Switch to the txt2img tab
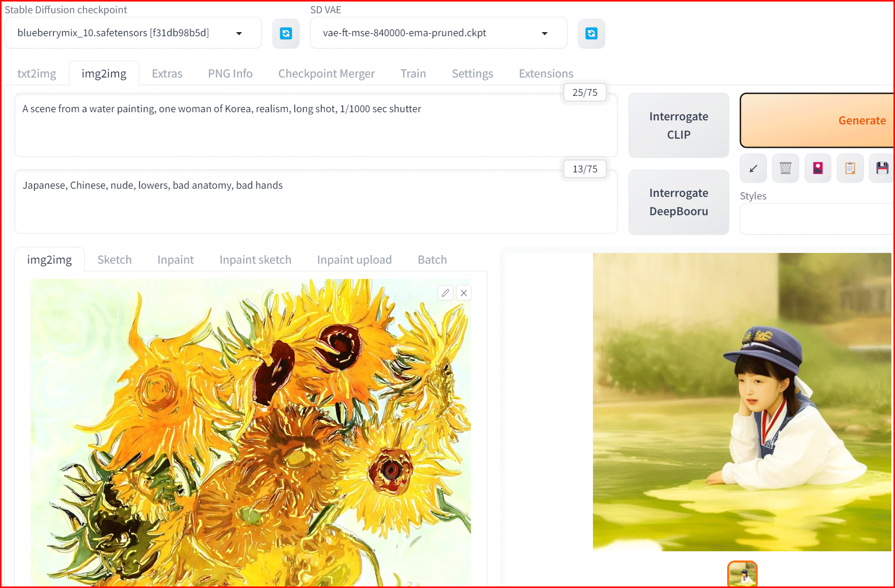 37,73
